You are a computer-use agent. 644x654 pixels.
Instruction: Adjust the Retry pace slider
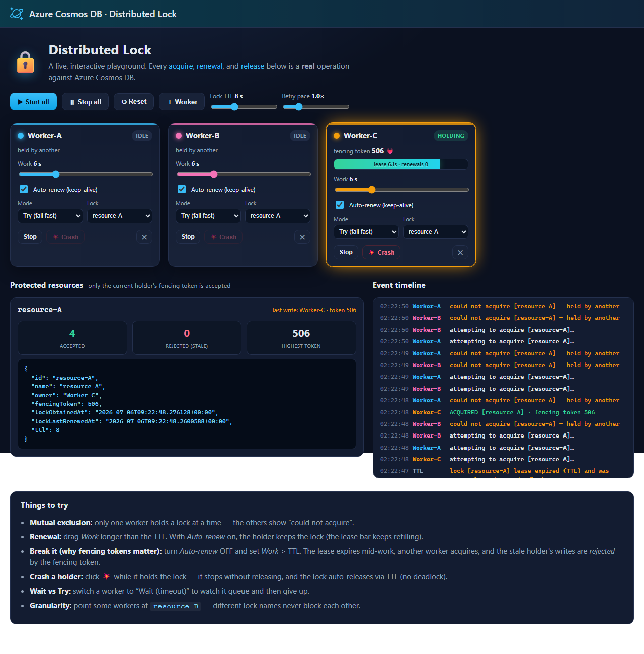tap(316, 107)
